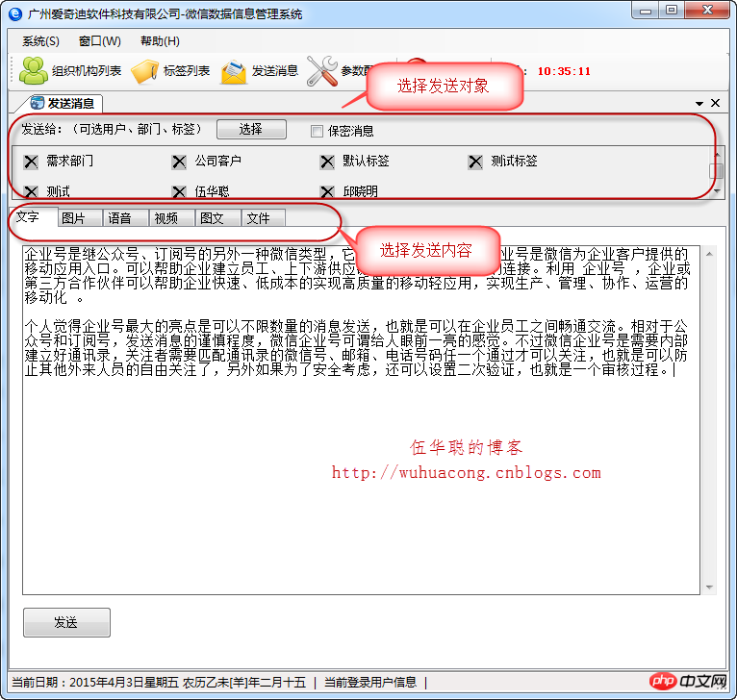737x700 pixels.
Task: Click the text area scroll-up arrow
Action: click(709, 254)
